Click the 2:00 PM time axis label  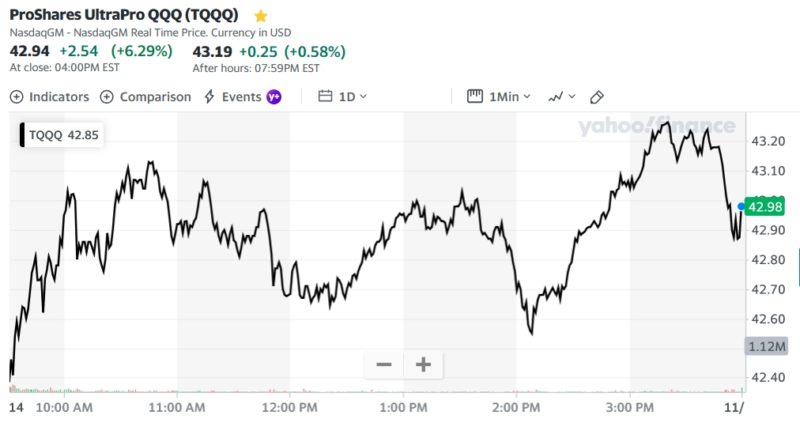[x=519, y=408]
